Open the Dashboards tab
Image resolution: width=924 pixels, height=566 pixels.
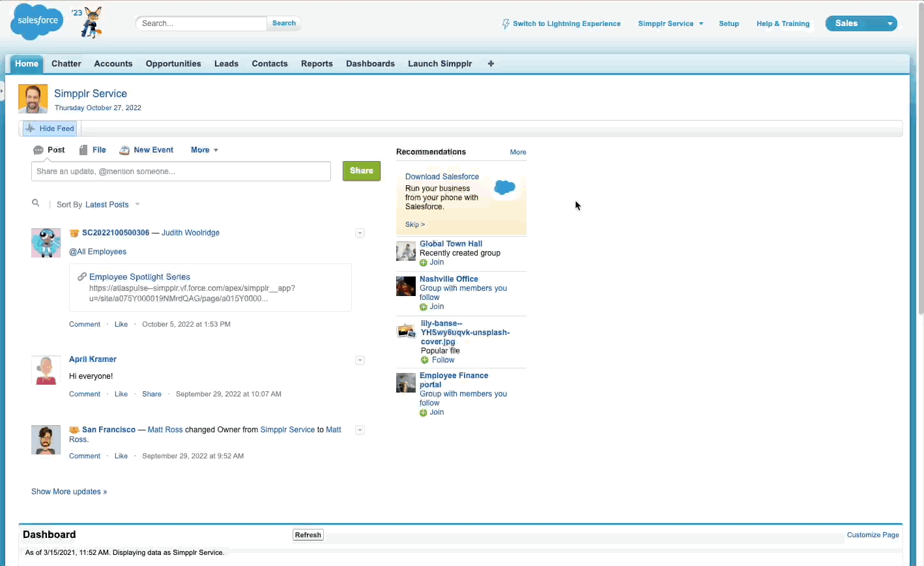[370, 63]
